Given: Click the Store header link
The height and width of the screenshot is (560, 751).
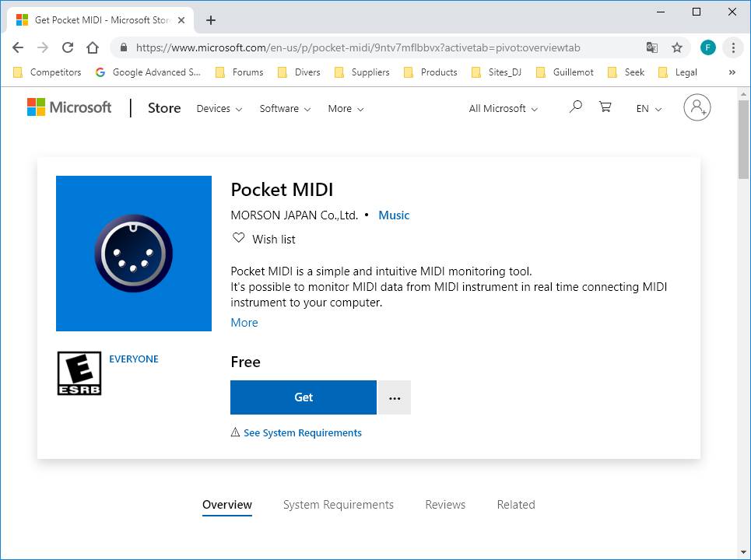Looking at the screenshot, I should click(x=163, y=108).
